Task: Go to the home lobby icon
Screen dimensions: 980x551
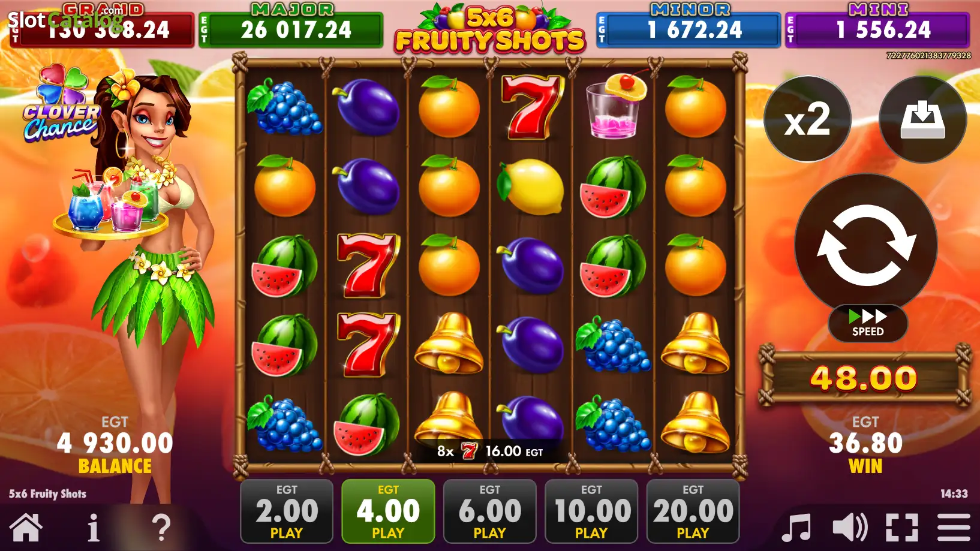Action: coord(26,528)
